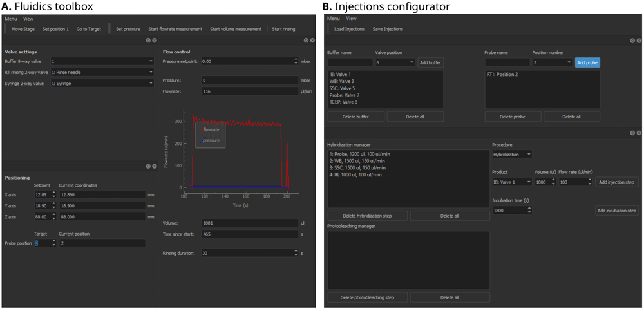The height and width of the screenshot is (311, 644).
Task: Click Z axis setpoint stepper
Action: (53, 216)
